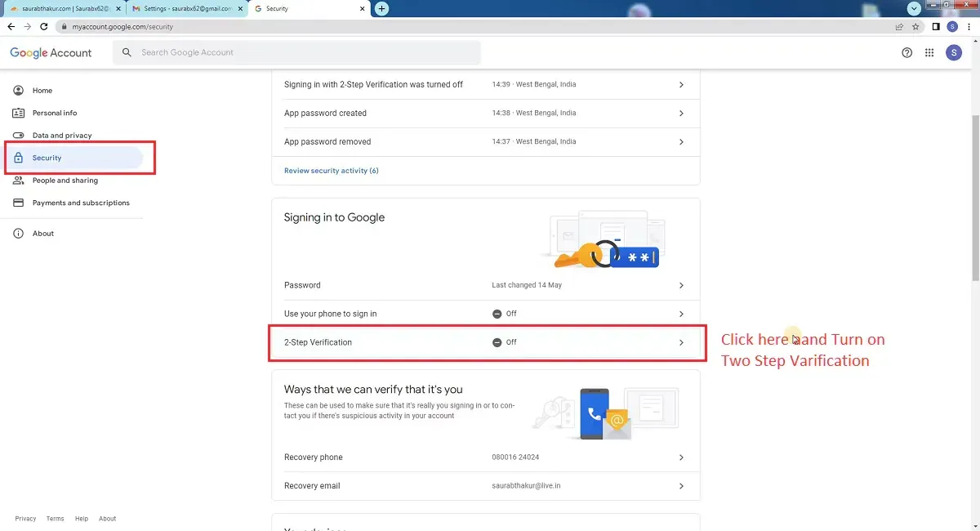Open Recovery email chevron
Viewport: 980px width, 531px height.
coord(681,486)
